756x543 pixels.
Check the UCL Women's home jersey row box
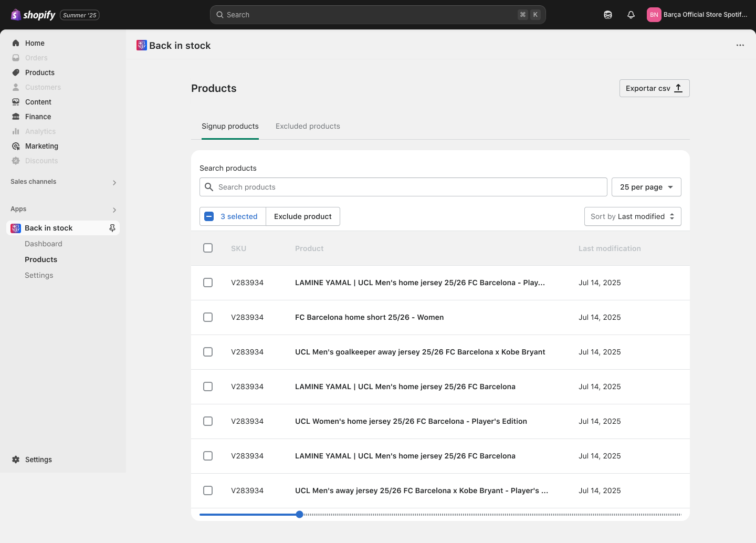(208, 421)
